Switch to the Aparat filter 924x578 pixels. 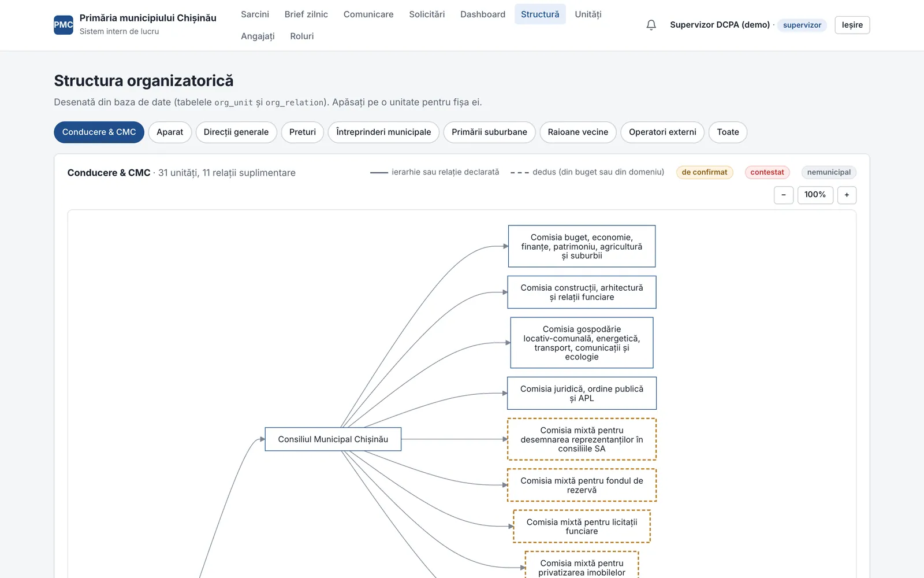pyautogui.click(x=170, y=132)
